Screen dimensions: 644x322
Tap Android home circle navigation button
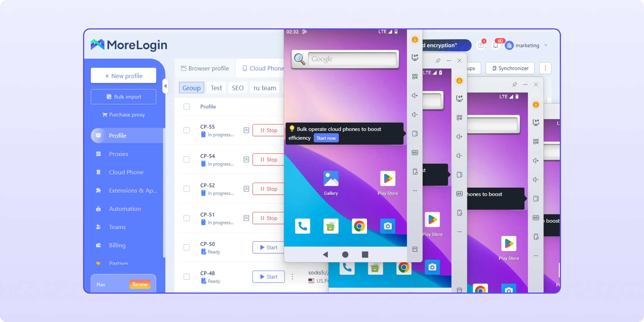pyautogui.click(x=345, y=255)
